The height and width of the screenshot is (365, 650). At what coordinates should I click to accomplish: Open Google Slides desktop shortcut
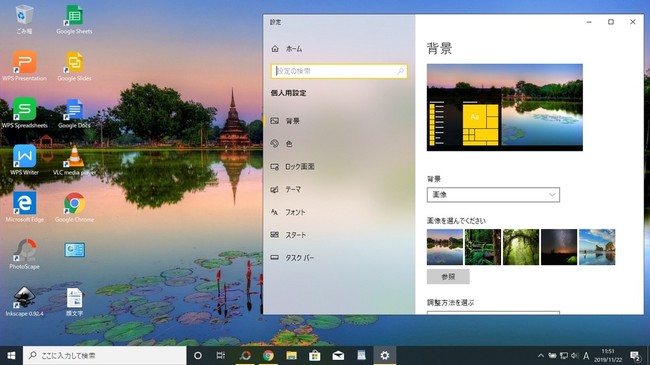[75, 66]
